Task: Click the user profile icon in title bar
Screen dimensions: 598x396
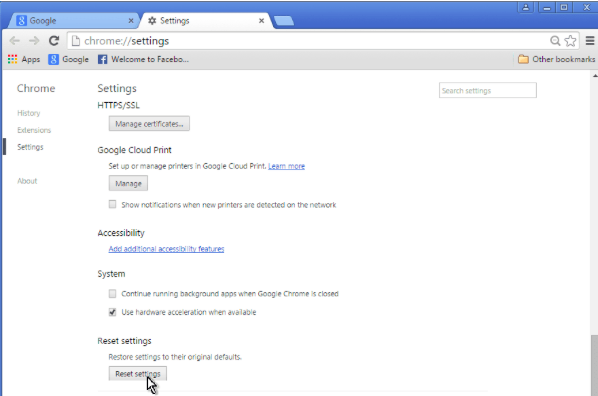Action: click(526, 7)
